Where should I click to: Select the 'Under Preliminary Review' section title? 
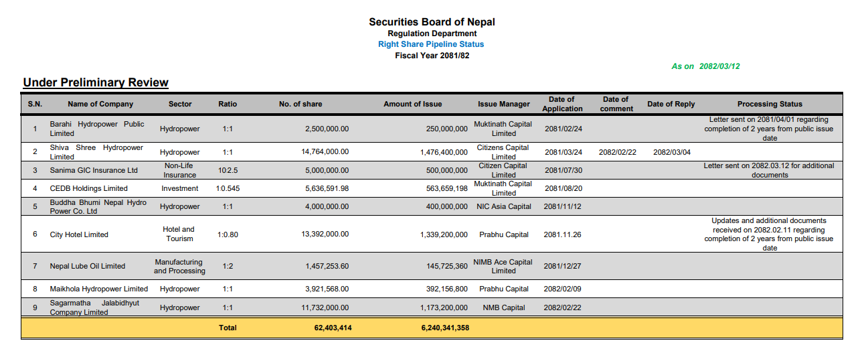[96, 82]
